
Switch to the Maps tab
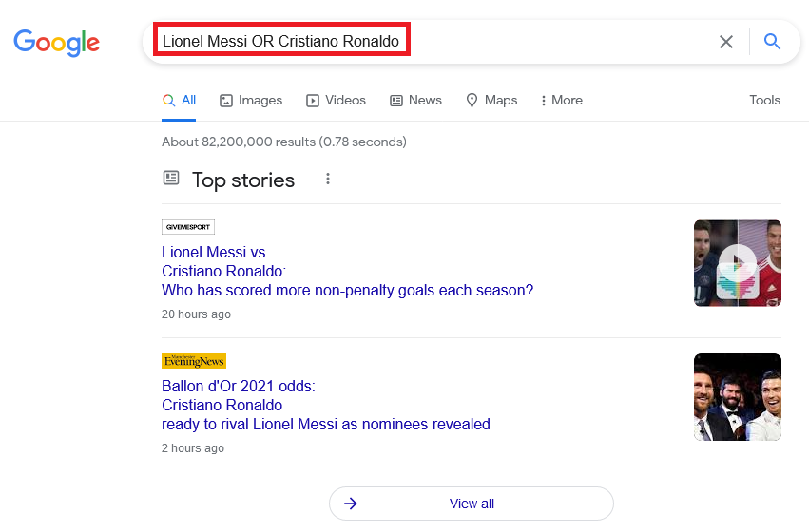tap(491, 100)
